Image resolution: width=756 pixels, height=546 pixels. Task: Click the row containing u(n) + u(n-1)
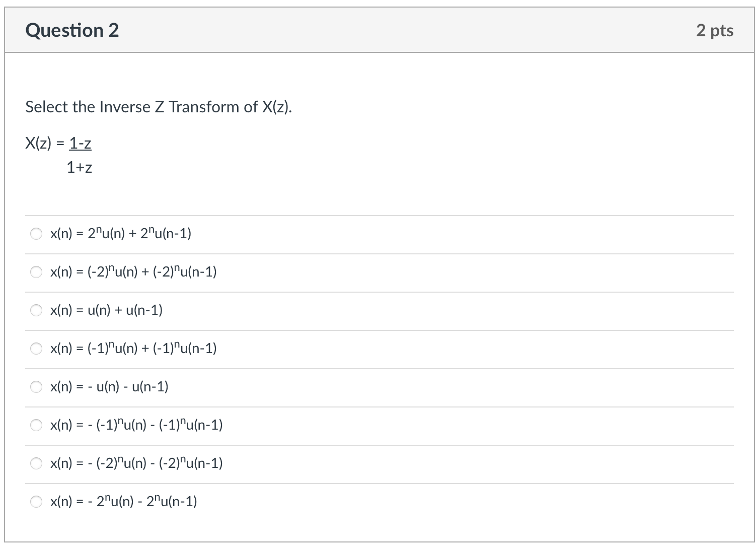click(106, 310)
